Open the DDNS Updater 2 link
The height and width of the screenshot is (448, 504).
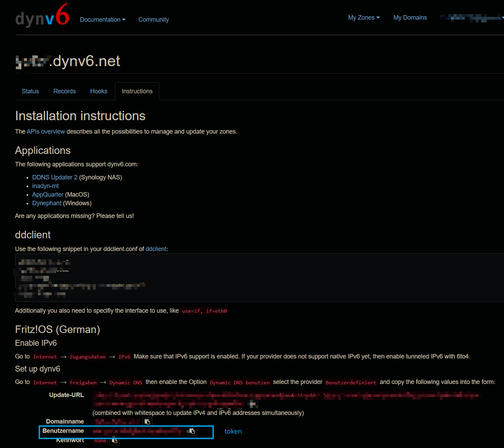(55, 177)
